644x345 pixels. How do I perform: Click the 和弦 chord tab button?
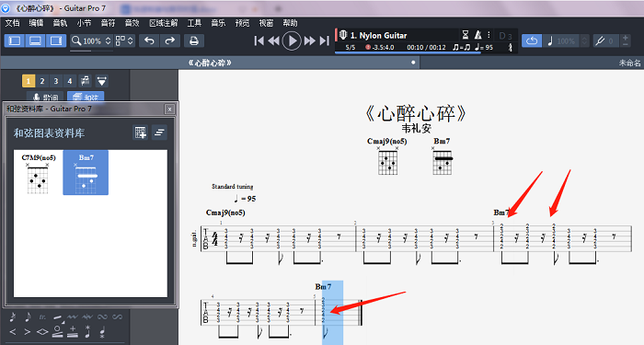pyautogui.click(x=86, y=98)
